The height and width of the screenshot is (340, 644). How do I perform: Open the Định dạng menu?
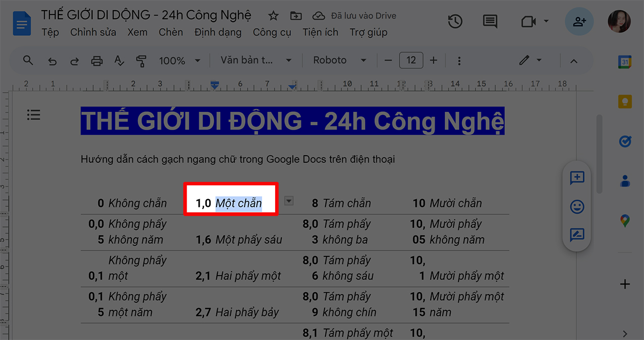click(x=217, y=32)
